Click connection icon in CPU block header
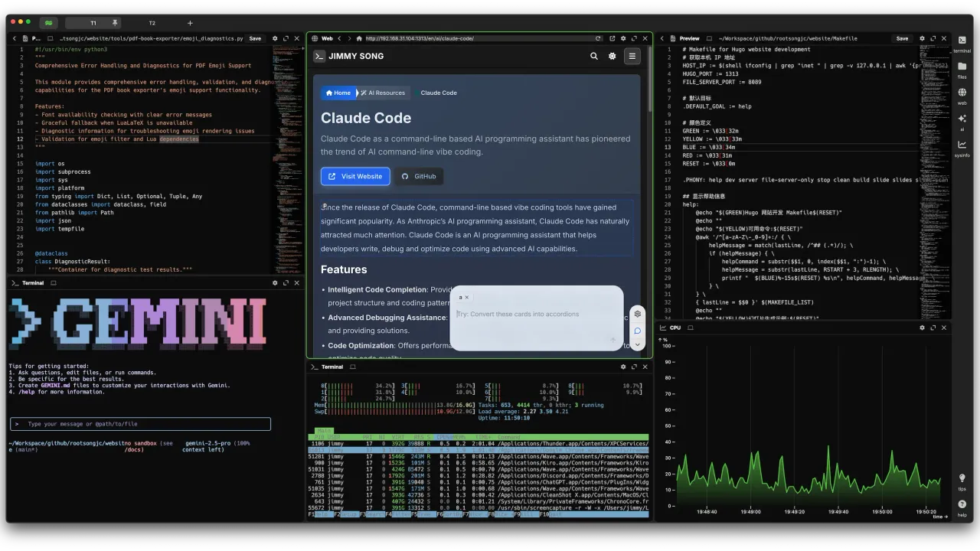The height and width of the screenshot is (551, 980). 689,328
